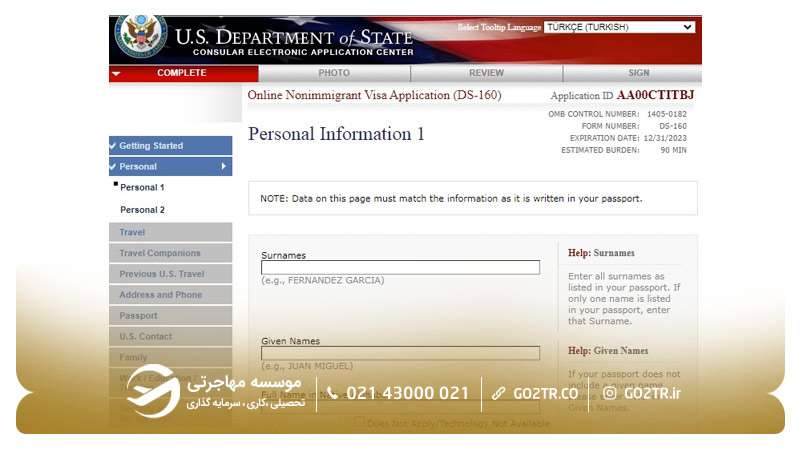The width and height of the screenshot is (800, 450).
Task: Click the Personal Information 1 heading
Action: (336, 134)
